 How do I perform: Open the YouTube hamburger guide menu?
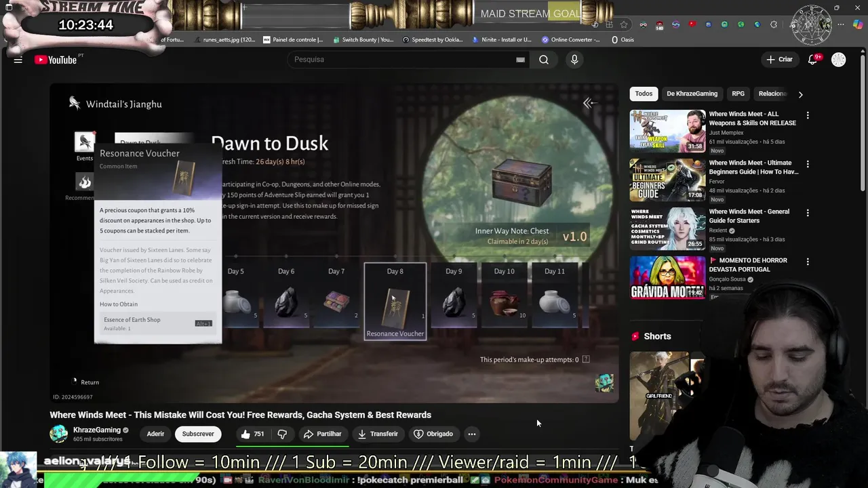[18, 60]
